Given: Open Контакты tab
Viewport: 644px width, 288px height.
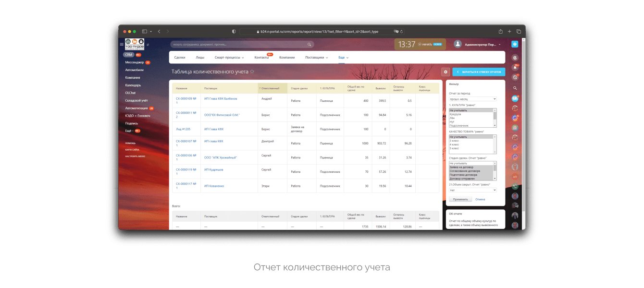Looking at the screenshot, I should click(x=261, y=57).
